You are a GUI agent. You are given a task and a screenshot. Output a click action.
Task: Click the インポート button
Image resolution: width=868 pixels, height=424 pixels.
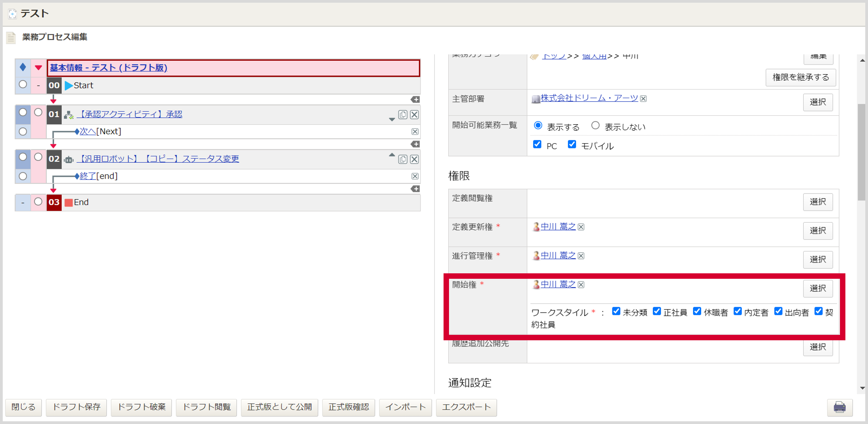point(405,407)
